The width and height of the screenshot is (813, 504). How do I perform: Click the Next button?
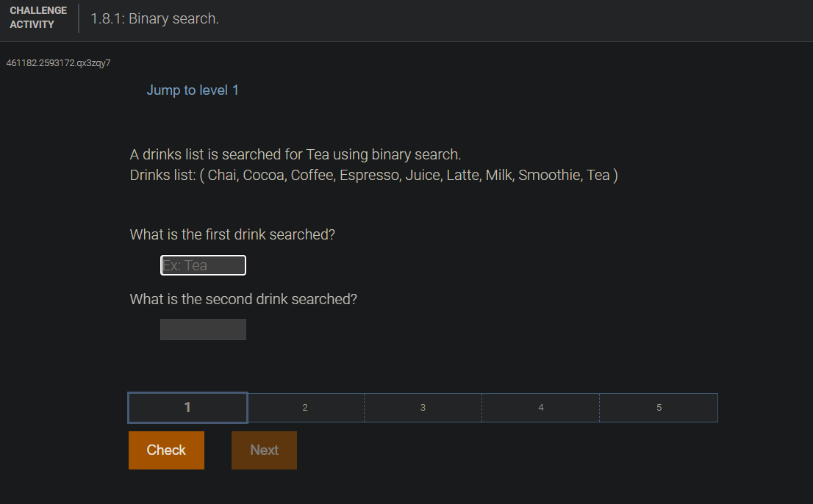pyautogui.click(x=264, y=450)
